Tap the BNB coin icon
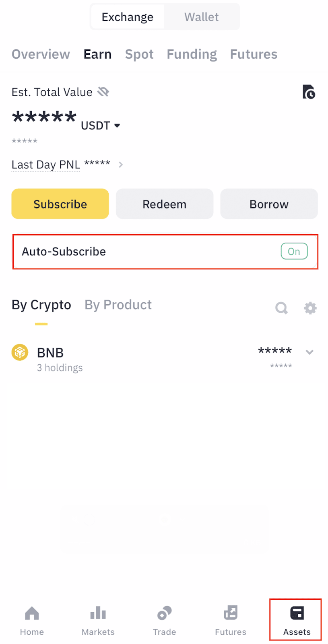The width and height of the screenshot is (328, 644). point(20,353)
